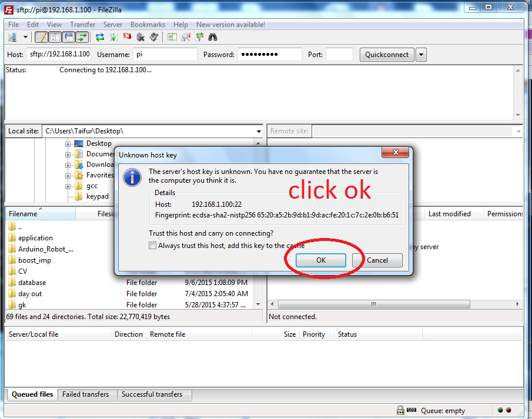The height and width of the screenshot is (419, 532).
Task: Click the colored-rows list toolbar icon
Action: [x=172, y=37]
